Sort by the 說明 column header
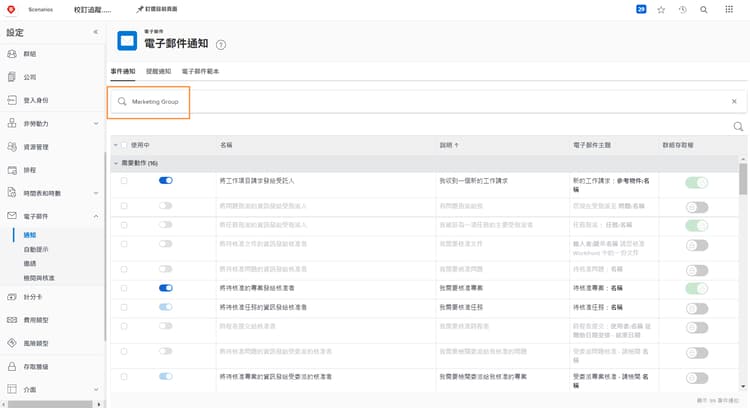The width and height of the screenshot is (750, 408). pos(449,145)
